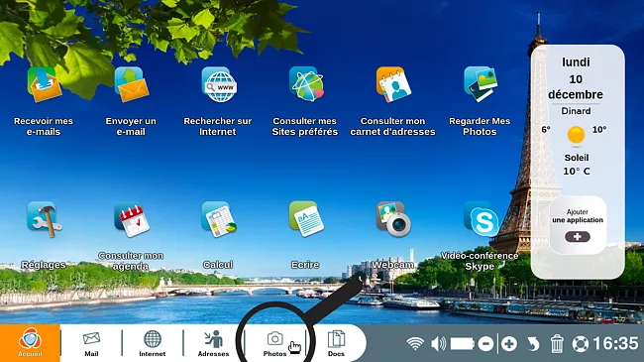The width and height of the screenshot is (644, 362).
Task: Open Adresses in bottom bar
Action: click(214, 344)
